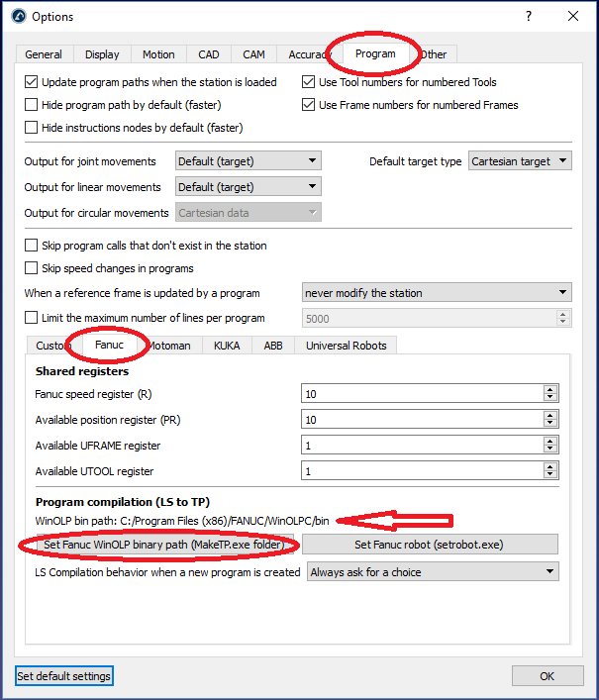Click Available position register field
Viewport: 599px width, 700px height.
pos(422,420)
